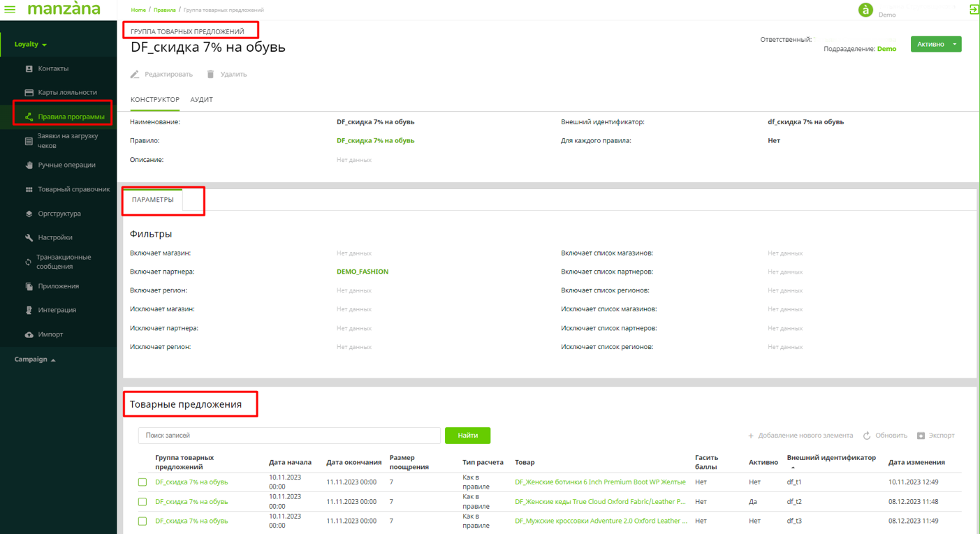The image size is (980, 534).
Task: Select the Параметры tab
Action: pyautogui.click(x=153, y=200)
